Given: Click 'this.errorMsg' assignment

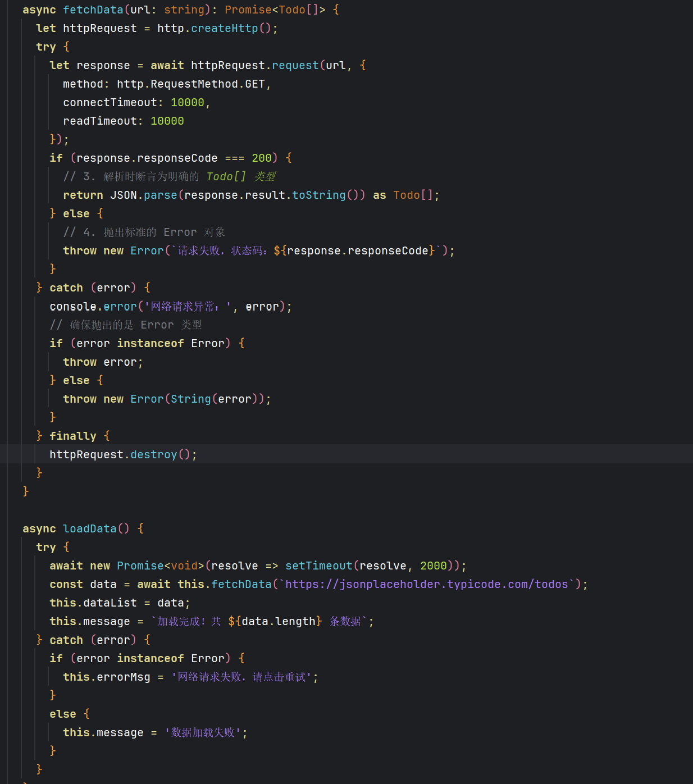Looking at the screenshot, I should pyautogui.click(x=107, y=677).
